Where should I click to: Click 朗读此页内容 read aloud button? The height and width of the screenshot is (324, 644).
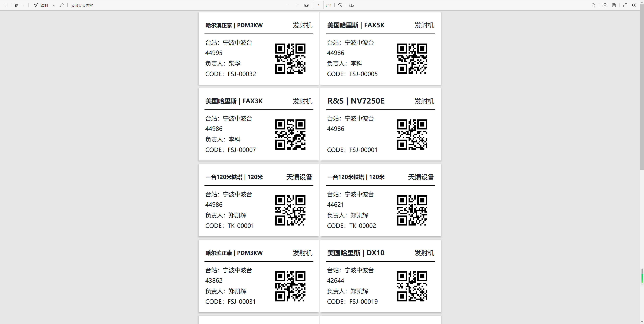(82, 5)
